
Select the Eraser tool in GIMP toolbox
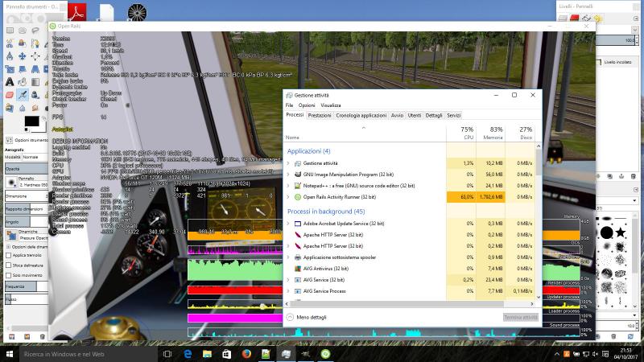pyautogui.click(x=10, y=95)
